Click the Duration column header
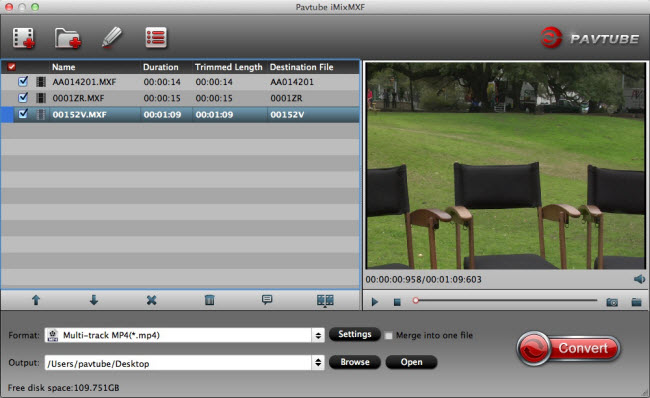 pyautogui.click(x=161, y=67)
